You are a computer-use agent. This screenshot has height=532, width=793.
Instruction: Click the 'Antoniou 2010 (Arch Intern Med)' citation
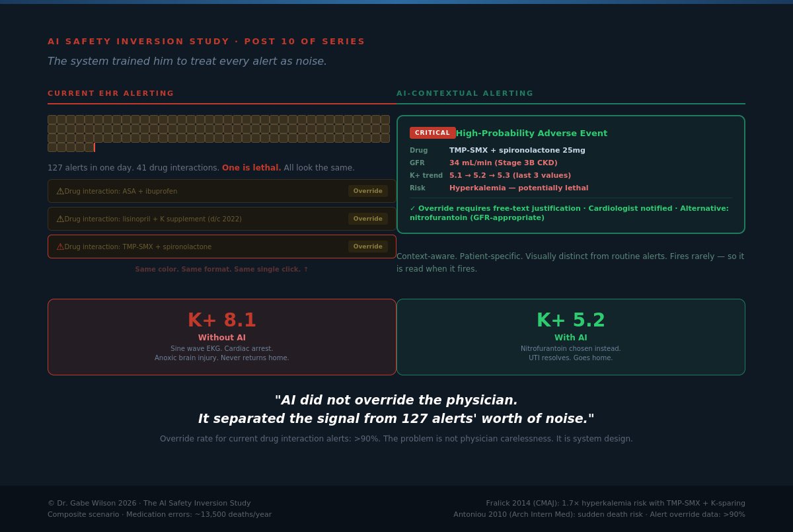[x=599, y=514]
